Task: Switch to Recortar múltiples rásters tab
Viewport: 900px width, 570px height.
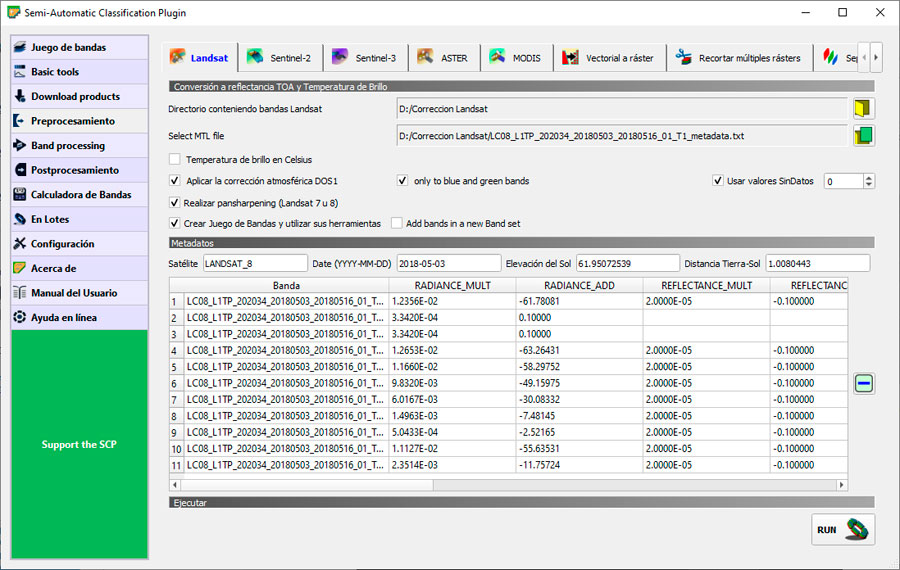Action: pyautogui.click(x=739, y=58)
